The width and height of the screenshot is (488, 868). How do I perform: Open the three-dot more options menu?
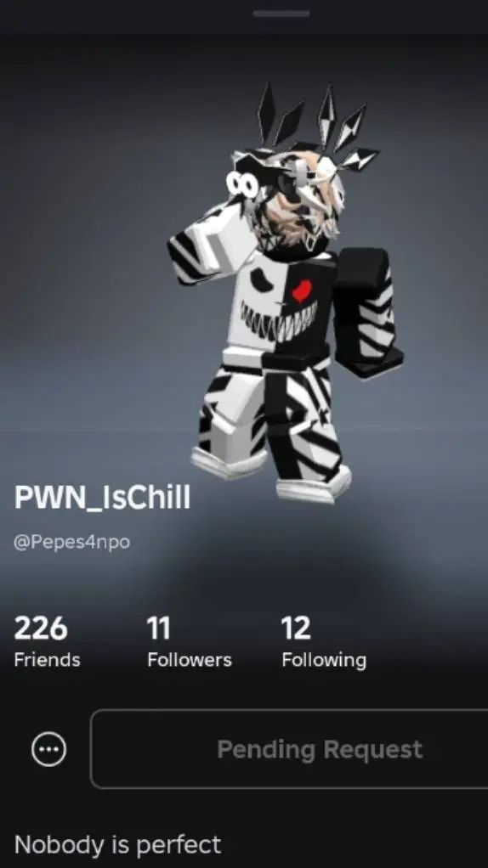click(x=48, y=750)
